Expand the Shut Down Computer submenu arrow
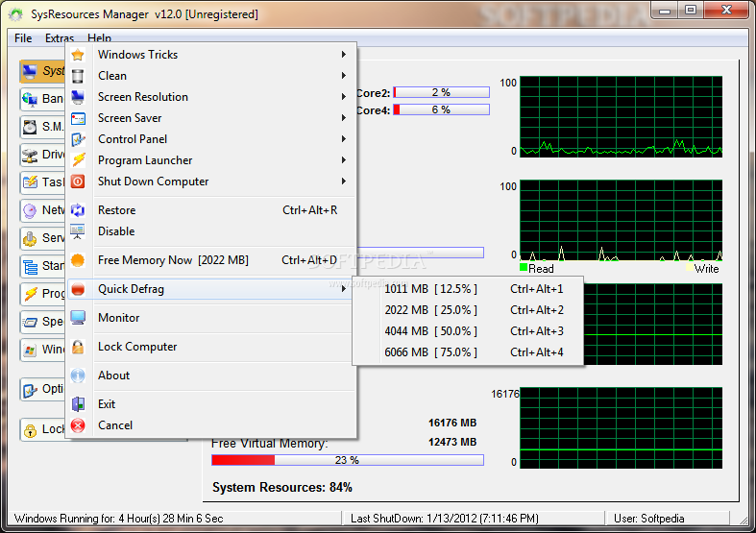This screenshot has height=533, width=756. pos(344,182)
